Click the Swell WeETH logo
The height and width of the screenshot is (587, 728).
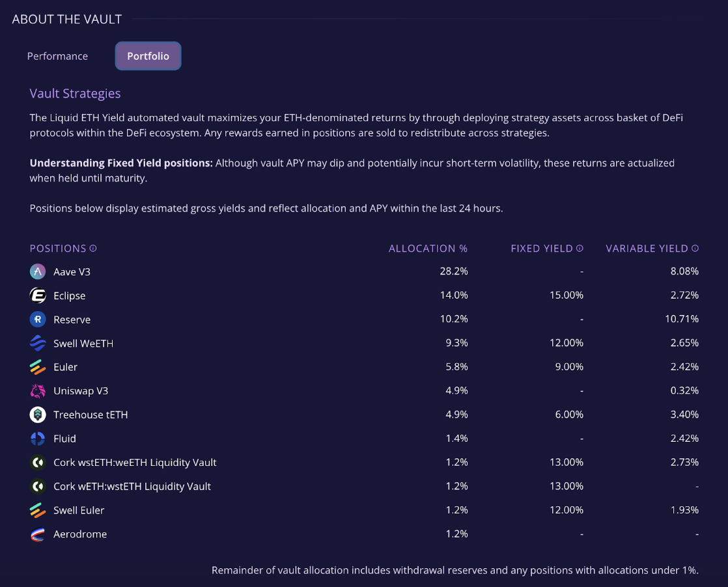pos(37,343)
